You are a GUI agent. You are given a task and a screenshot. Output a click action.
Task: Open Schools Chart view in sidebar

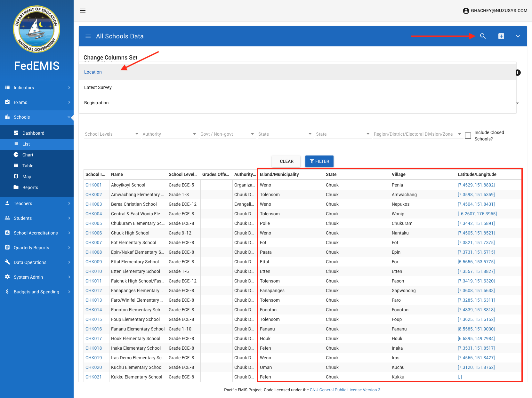pos(28,155)
